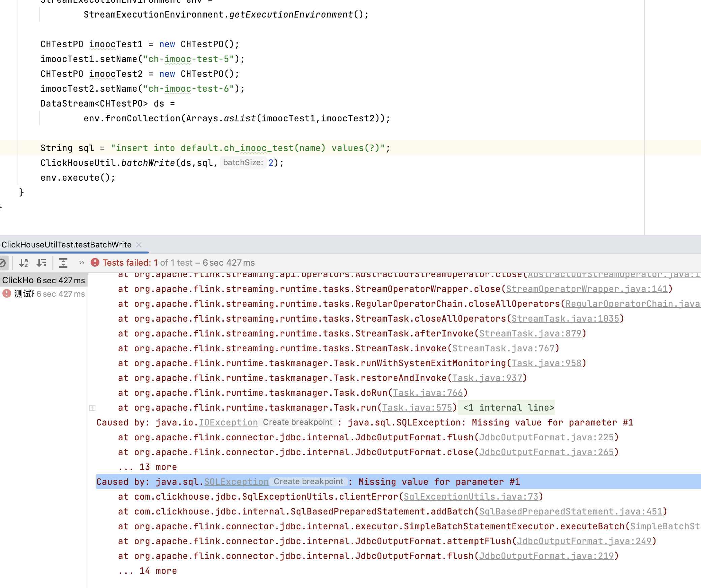Image resolution: width=701 pixels, height=588 pixels.
Task: Open the StreamOperatorWrapper.java:141 link
Action: coord(587,289)
